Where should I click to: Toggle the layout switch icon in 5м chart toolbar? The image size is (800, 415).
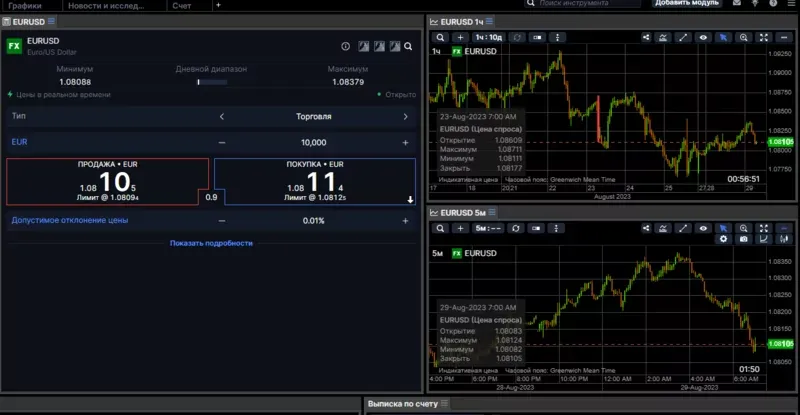tap(536, 228)
